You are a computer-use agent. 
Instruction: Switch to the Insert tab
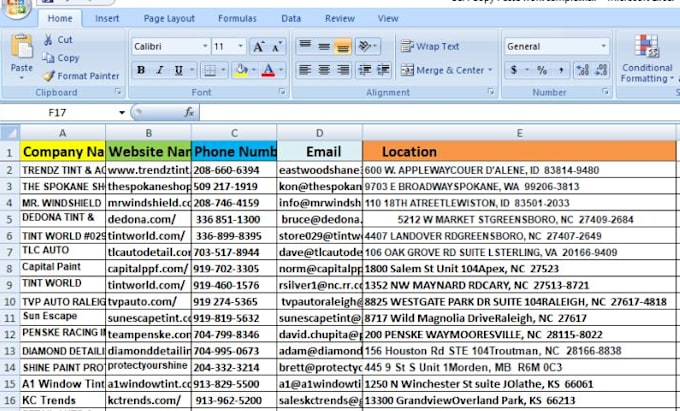tap(107, 19)
